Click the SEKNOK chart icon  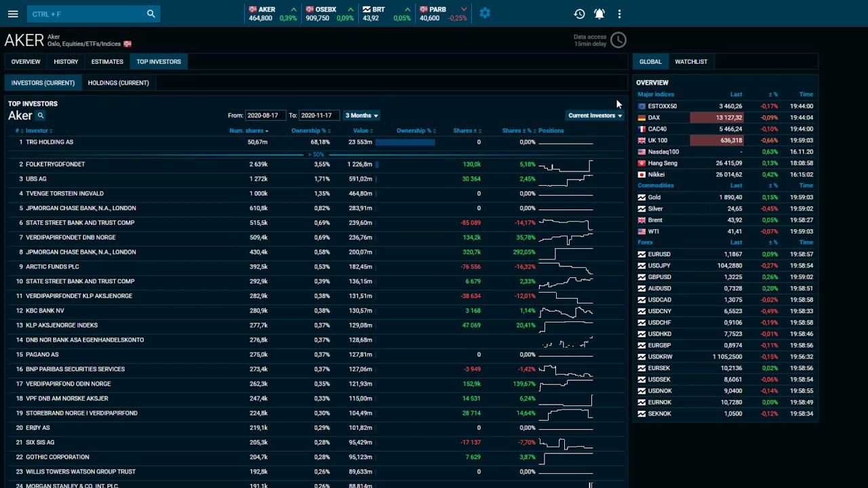coord(642,413)
